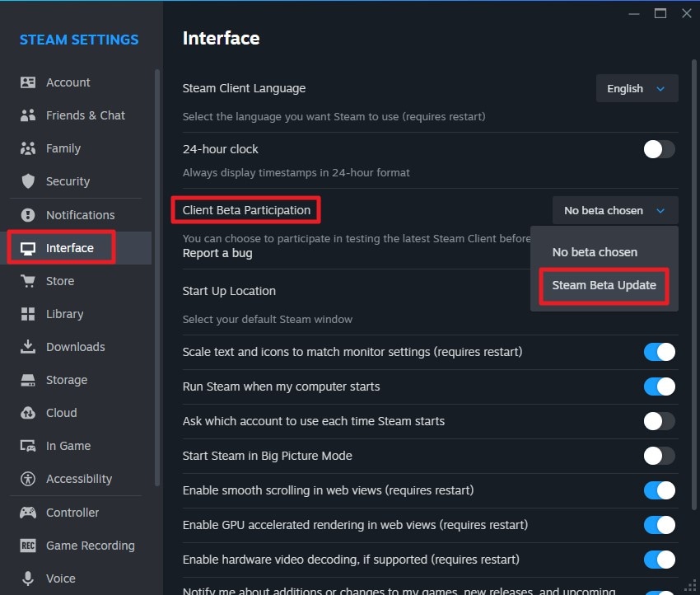700x595 pixels.
Task: Select the Library settings icon
Action: tap(28, 314)
